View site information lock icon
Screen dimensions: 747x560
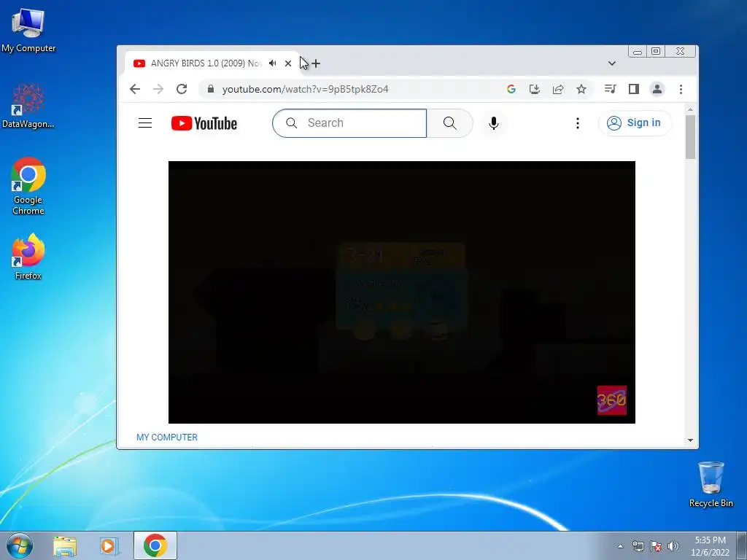211,89
